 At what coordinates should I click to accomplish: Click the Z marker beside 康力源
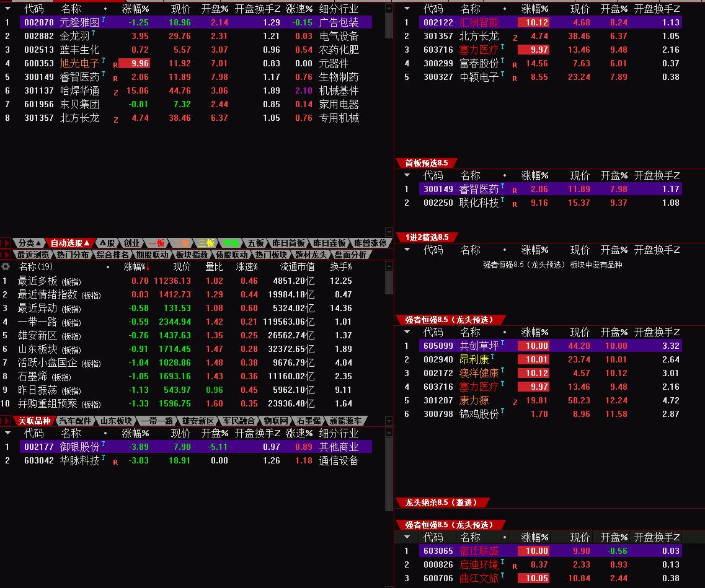pyautogui.click(x=515, y=403)
